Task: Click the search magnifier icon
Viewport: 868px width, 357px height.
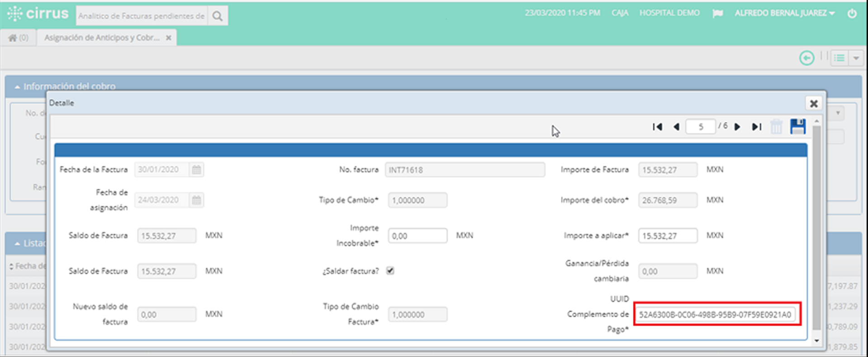Action: tap(218, 16)
